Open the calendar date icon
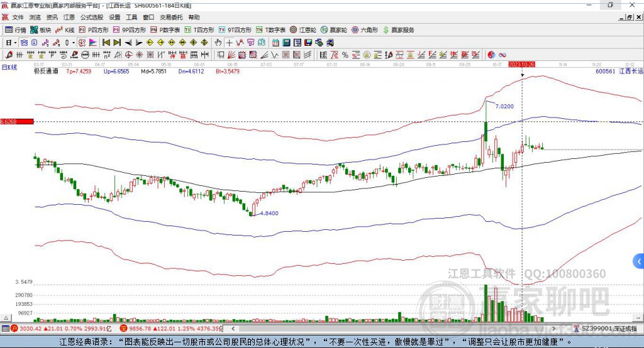Viewport: 644px width, 348px height. (275, 43)
